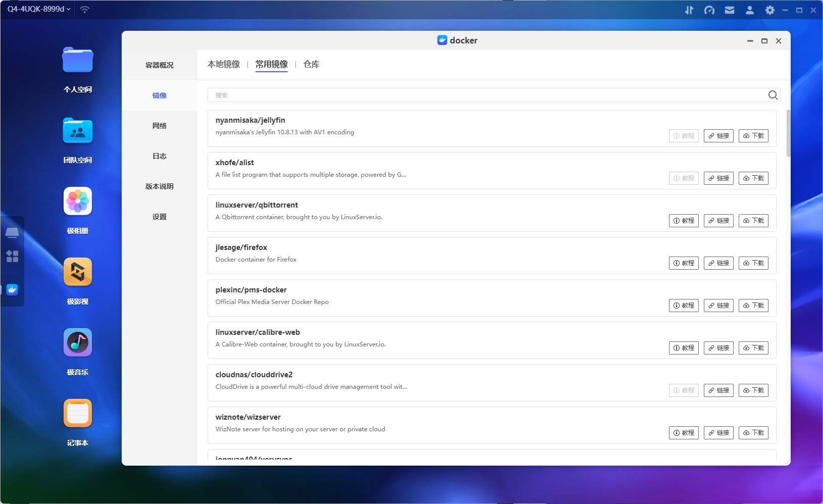This screenshot has width=823, height=504.
Task: Click the desktop dock disk icon
Action: coord(12,232)
